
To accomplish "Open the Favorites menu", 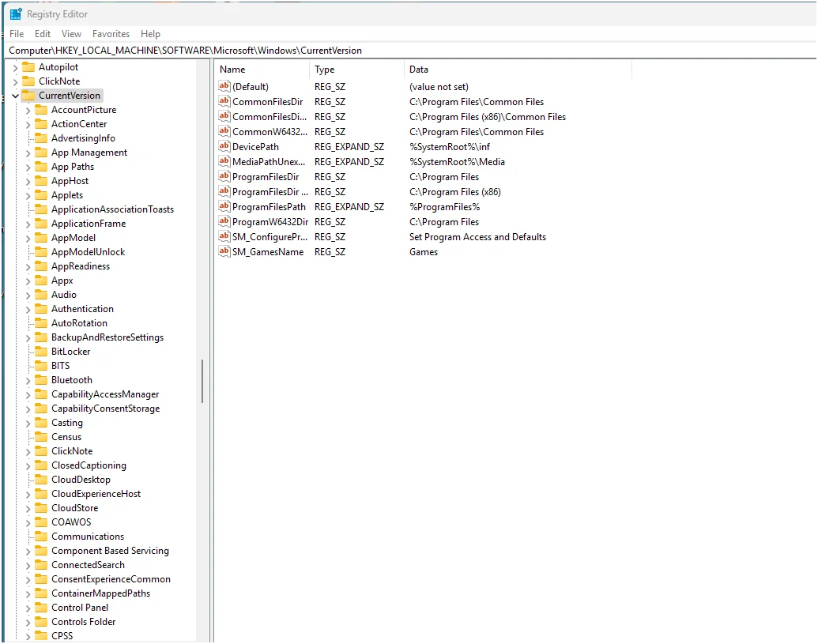I will 111,34.
